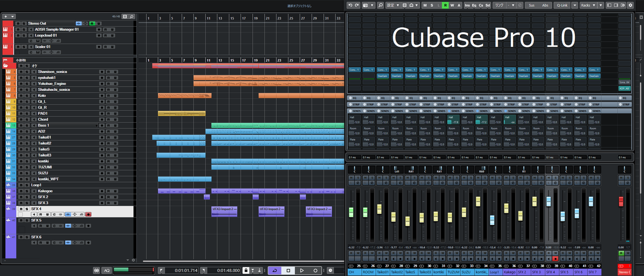This screenshot has width=644, height=276.
Task: Click the Sus link mode button
Action: click(x=531, y=5)
